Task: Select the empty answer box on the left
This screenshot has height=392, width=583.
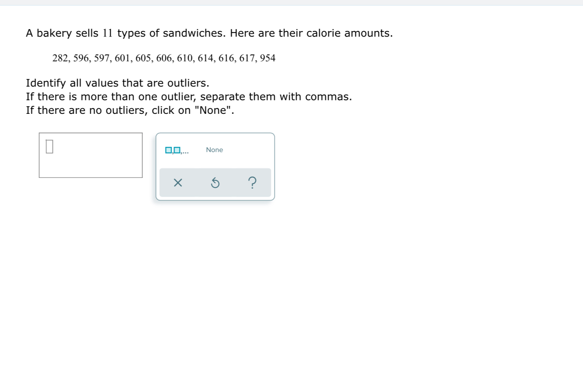Action: pyautogui.click(x=91, y=154)
